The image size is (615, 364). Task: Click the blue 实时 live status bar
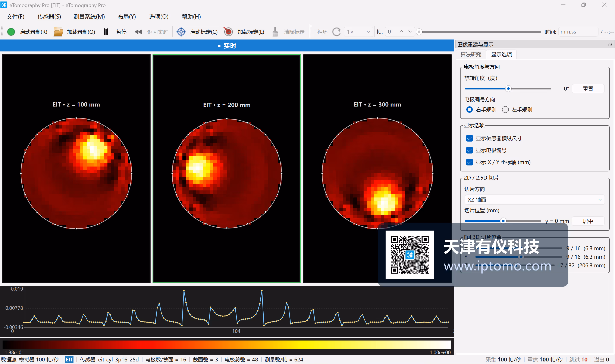tap(227, 46)
